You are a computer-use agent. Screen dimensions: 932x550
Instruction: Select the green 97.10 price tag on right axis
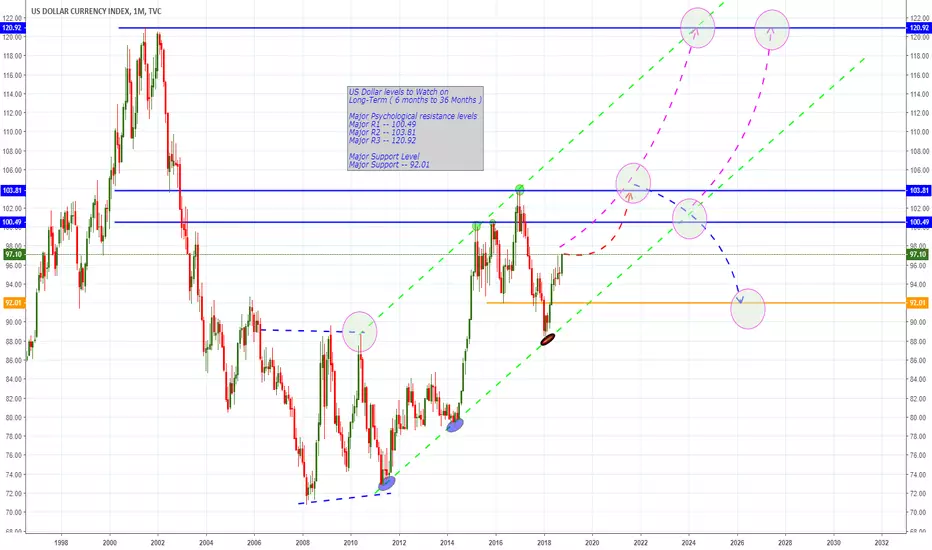[x=918, y=254]
